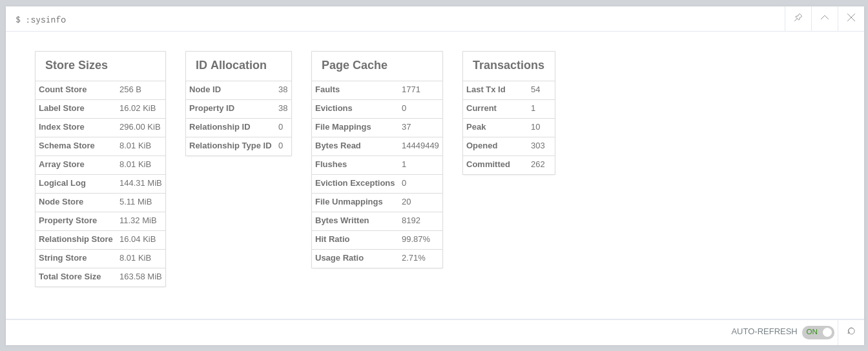Select the Total Store Size row label
Image resolution: width=868 pixels, height=351 pixels.
[70, 277]
